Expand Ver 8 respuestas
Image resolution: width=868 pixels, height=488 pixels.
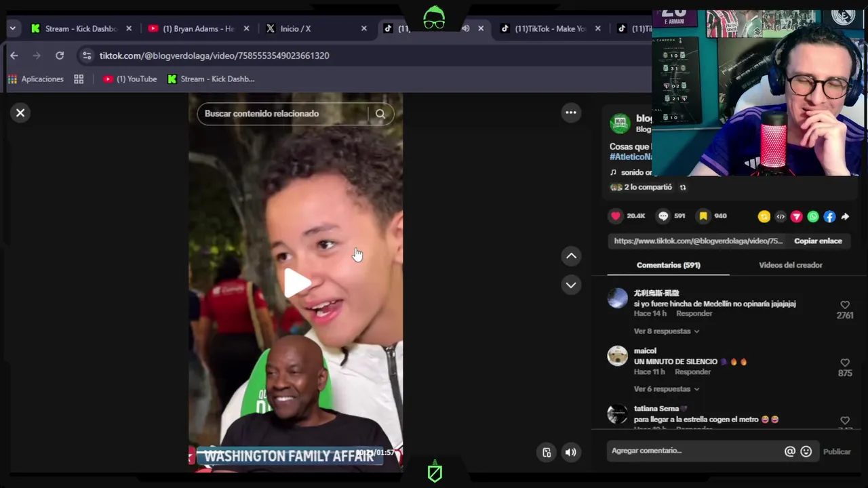click(x=666, y=331)
